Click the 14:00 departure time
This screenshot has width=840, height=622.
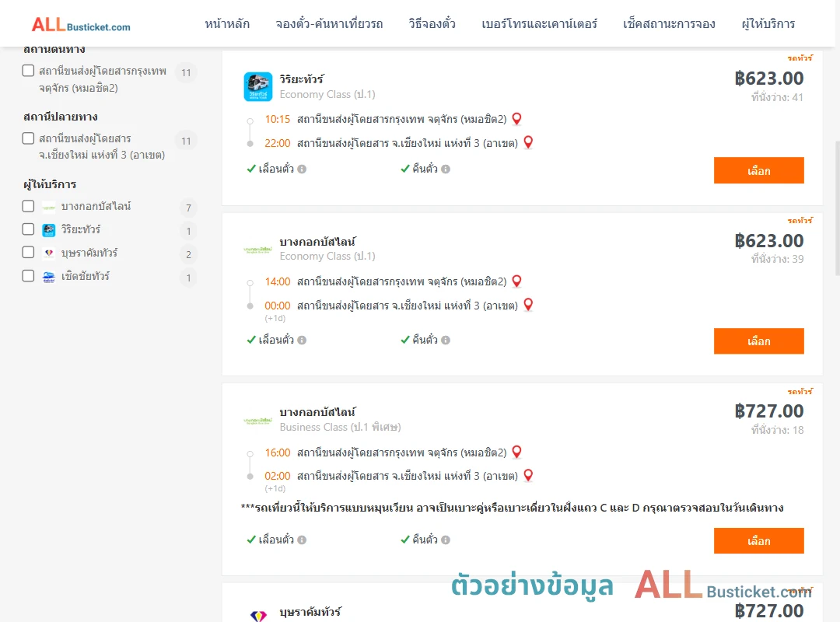278,281
